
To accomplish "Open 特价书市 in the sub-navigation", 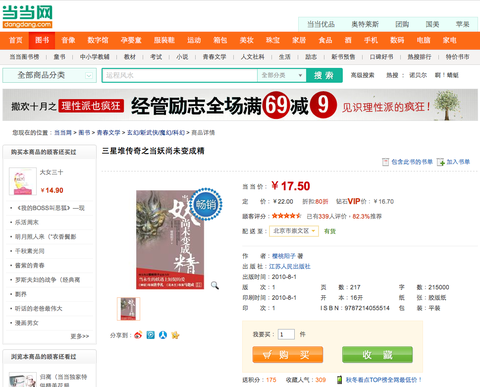I will click(x=458, y=57).
